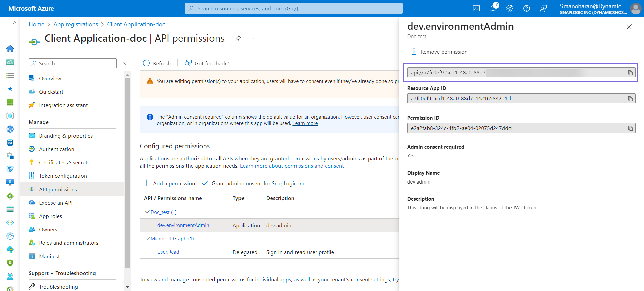Refresh the API permissions list

[157, 63]
